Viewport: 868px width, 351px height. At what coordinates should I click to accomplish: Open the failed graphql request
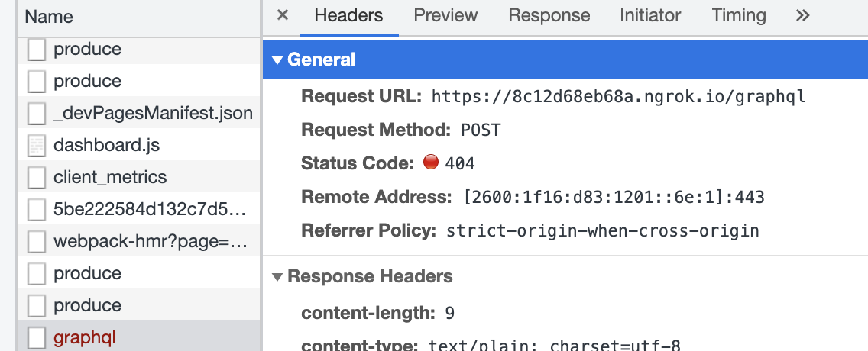click(84, 337)
